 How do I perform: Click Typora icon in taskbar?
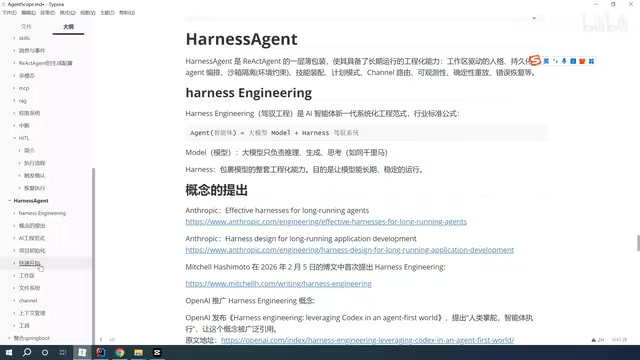[82, 352]
